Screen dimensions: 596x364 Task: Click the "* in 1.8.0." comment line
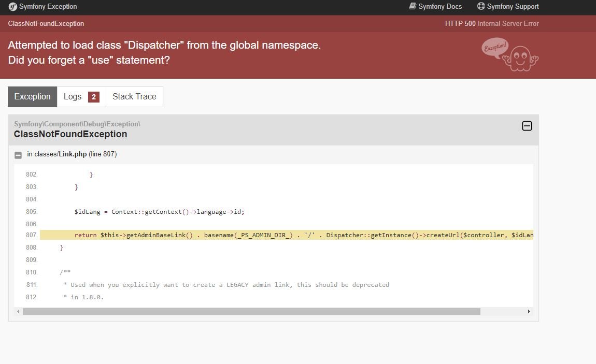[x=83, y=297]
